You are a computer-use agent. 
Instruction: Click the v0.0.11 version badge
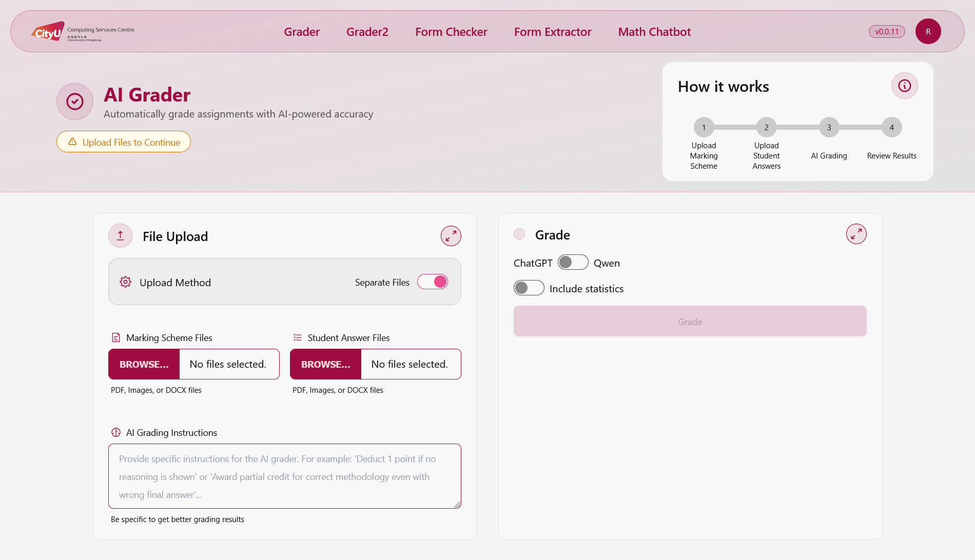[886, 31]
